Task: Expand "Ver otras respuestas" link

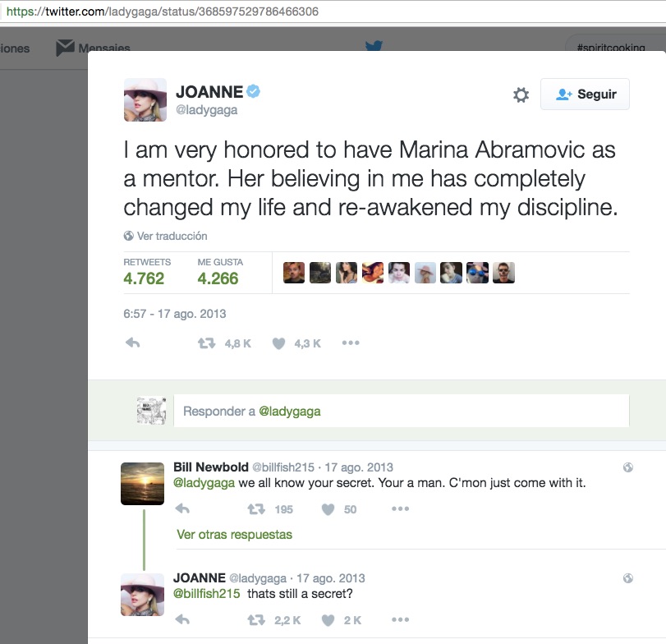Action: point(234,535)
